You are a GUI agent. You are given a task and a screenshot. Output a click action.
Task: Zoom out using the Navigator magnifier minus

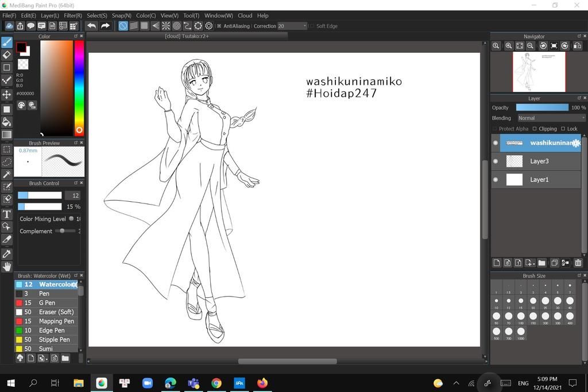tap(530, 46)
